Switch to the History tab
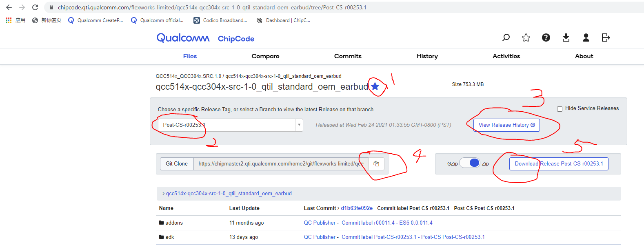Viewport: 644px width, 245px height. pos(427,56)
